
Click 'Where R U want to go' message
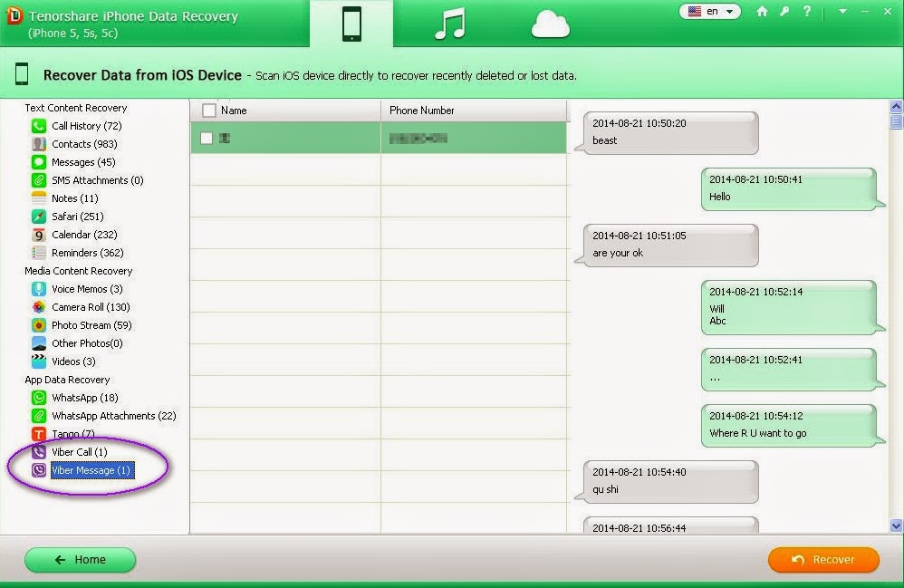point(793,426)
